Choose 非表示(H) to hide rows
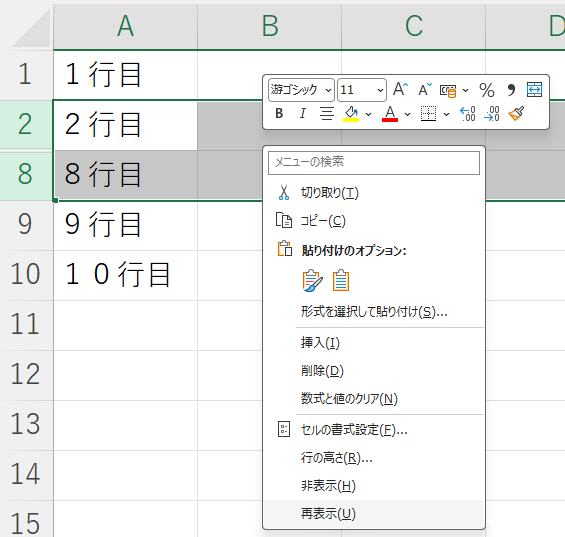Viewport: 565px width, 537px height. (x=374, y=486)
